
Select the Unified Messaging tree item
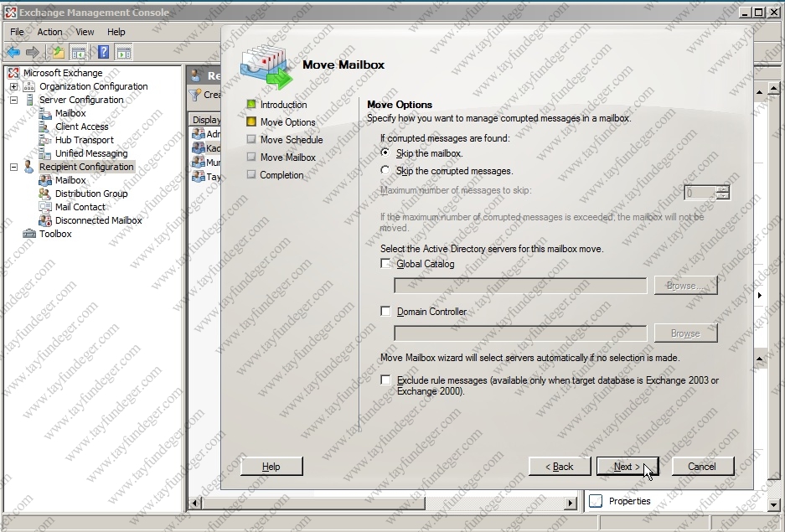(x=91, y=153)
